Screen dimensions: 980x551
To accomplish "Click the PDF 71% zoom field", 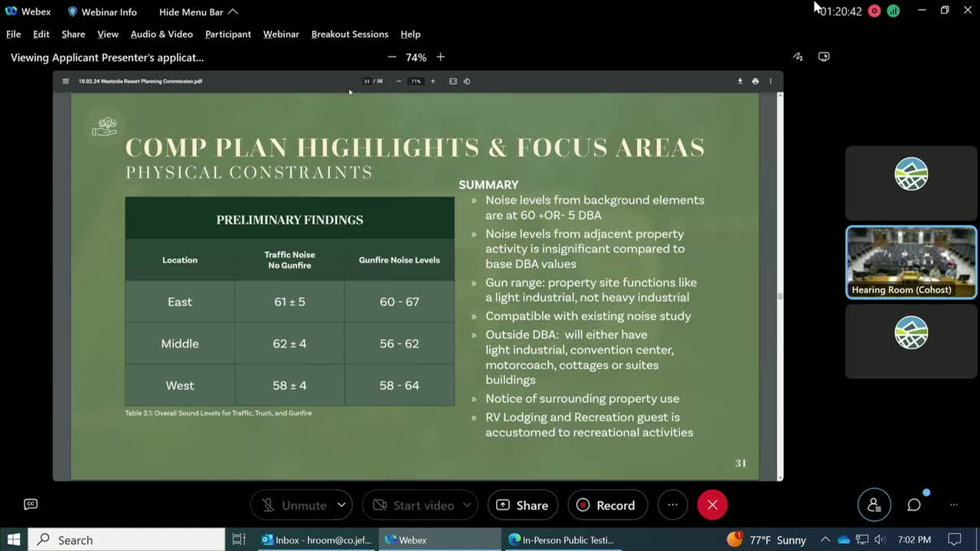I will point(416,81).
